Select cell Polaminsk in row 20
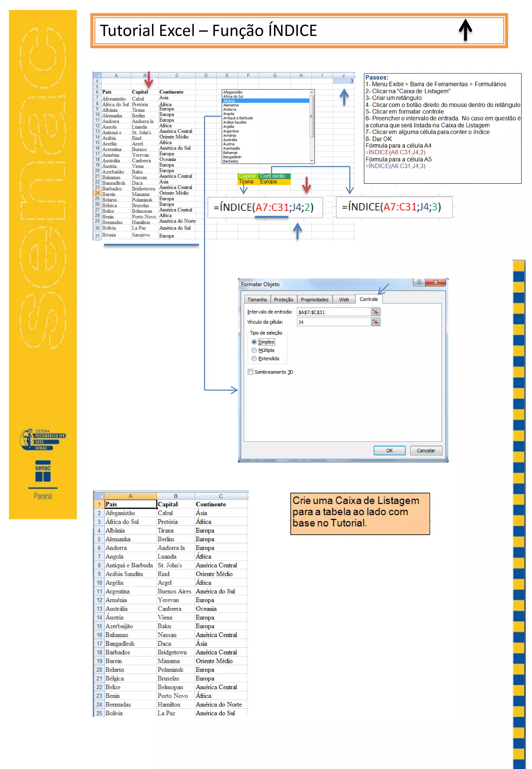The image size is (532, 769). (175, 670)
